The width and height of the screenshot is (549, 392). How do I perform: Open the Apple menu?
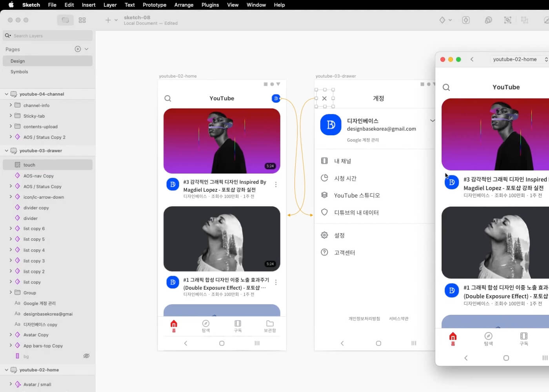click(x=11, y=5)
